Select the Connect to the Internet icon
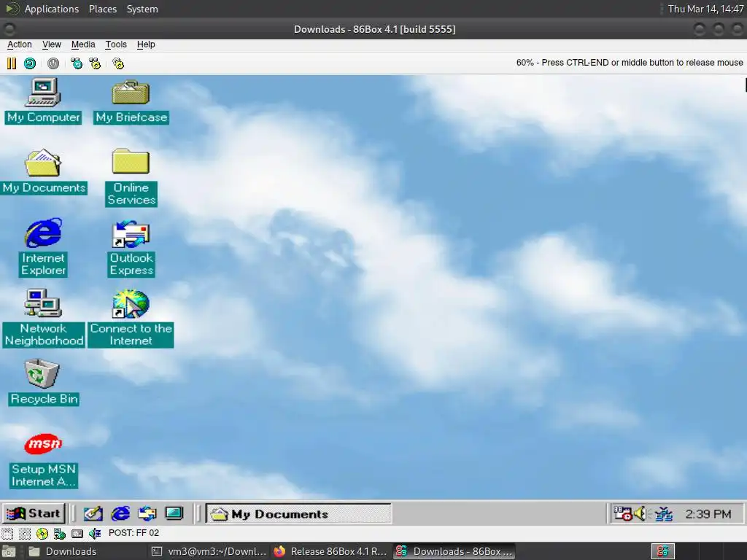The width and height of the screenshot is (747, 560). pos(131,318)
